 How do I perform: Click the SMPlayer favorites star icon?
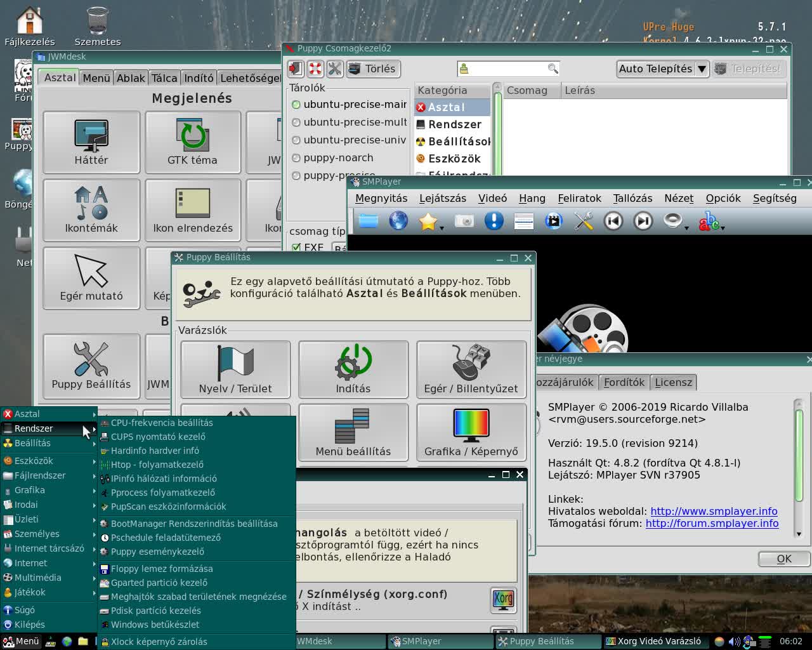428,221
